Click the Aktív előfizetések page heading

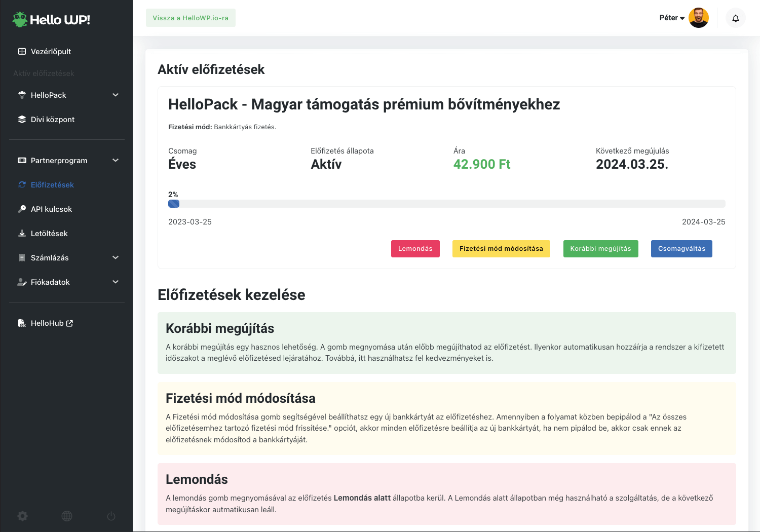211,69
